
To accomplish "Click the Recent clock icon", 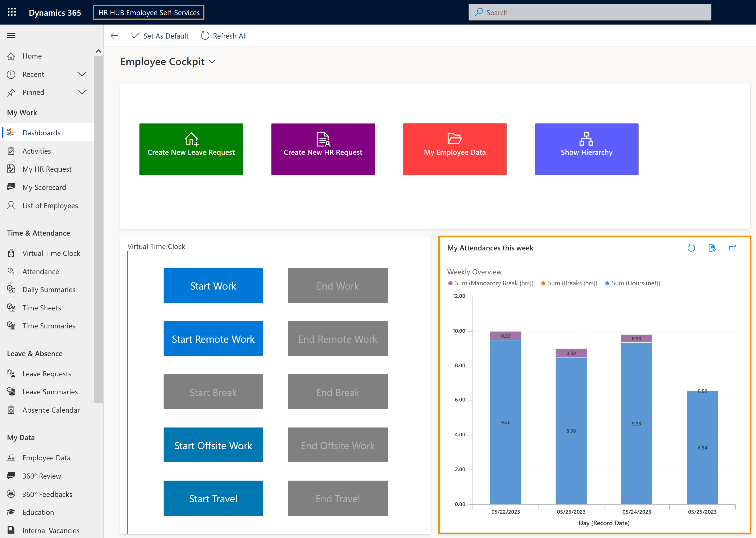I will (11, 74).
